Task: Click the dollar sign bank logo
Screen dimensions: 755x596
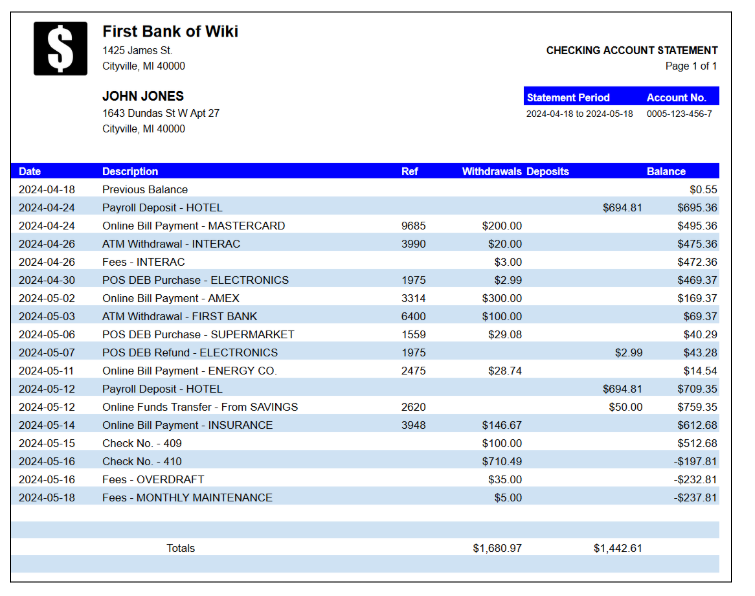Action: tap(60, 48)
